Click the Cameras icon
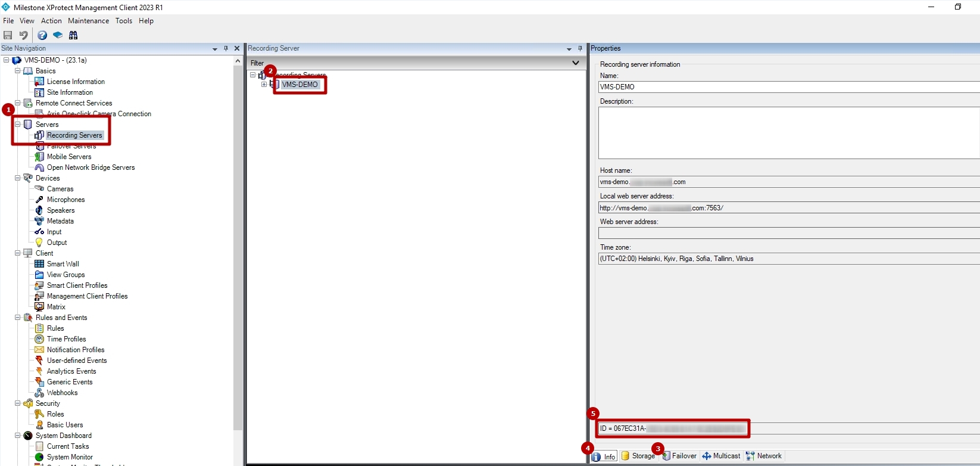The width and height of the screenshot is (980, 466). click(39, 189)
